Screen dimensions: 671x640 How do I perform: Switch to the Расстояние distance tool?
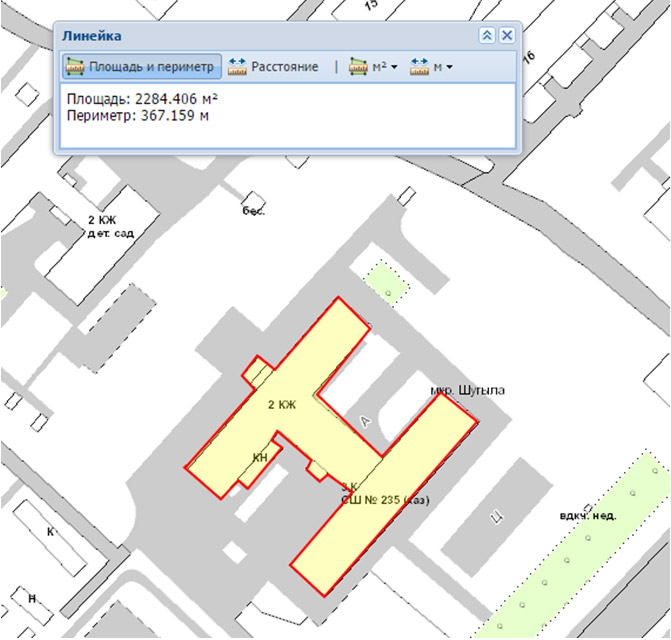(273, 67)
